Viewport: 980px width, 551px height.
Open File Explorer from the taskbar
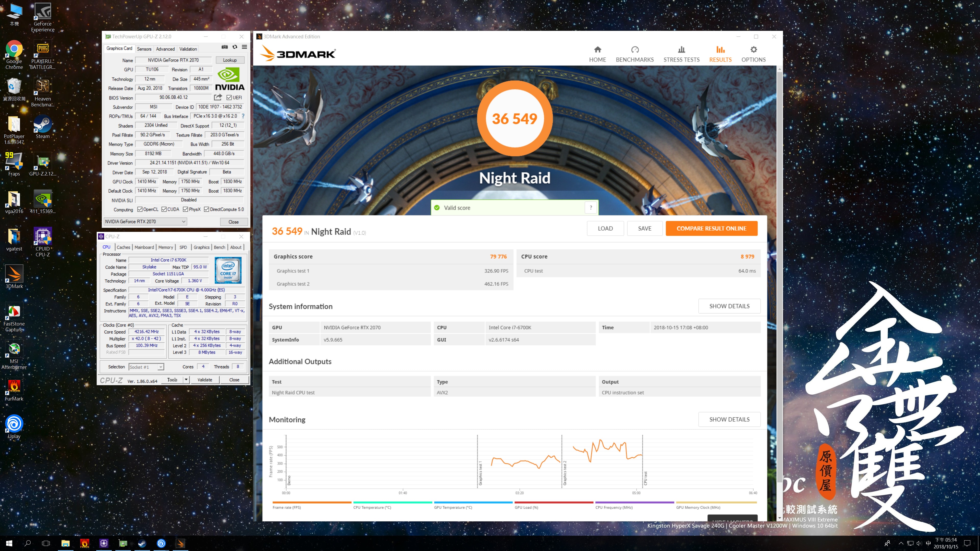click(x=65, y=543)
